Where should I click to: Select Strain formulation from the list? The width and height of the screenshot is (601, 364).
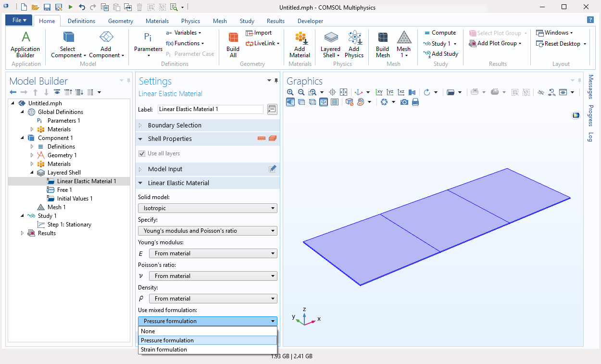164,350
